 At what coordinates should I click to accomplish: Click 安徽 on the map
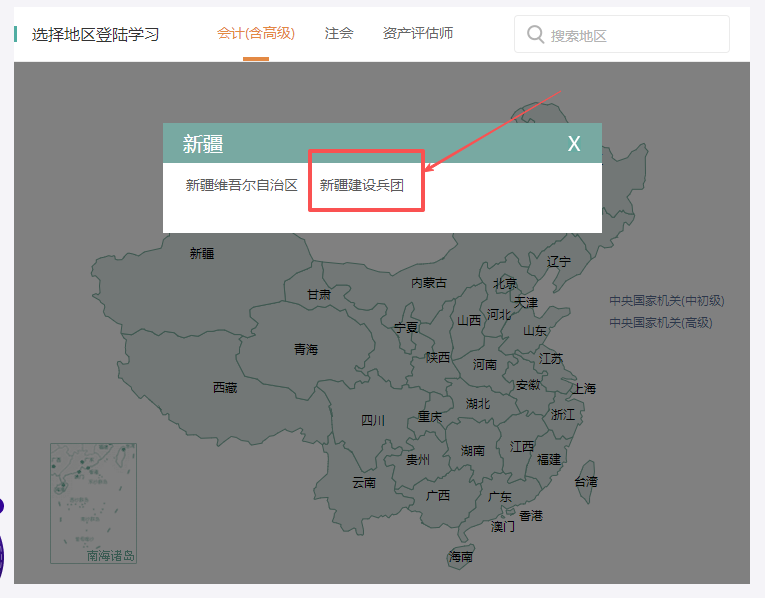pyautogui.click(x=528, y=385)
